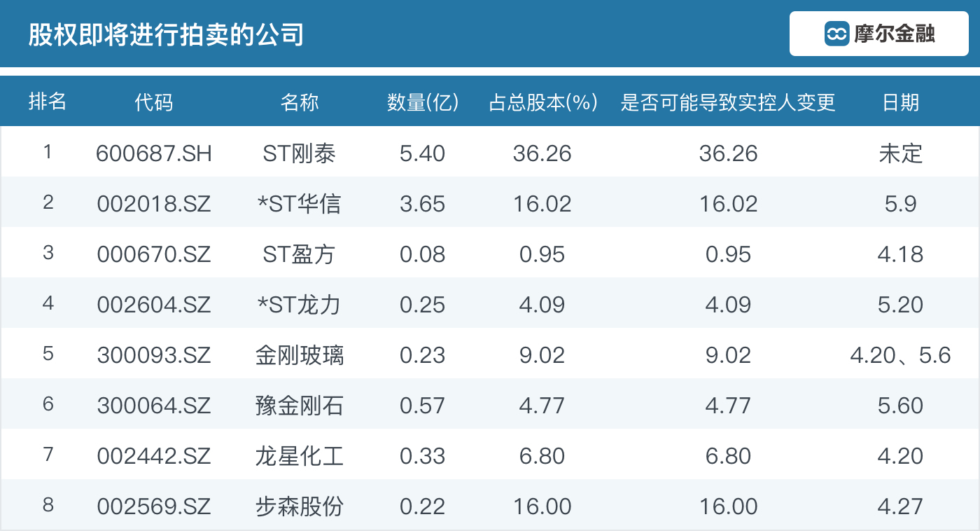Image resolution: width=980 pixels, height=531 pixels.
Task: Open the 摩尔金融 brand button
Action: 879,34
